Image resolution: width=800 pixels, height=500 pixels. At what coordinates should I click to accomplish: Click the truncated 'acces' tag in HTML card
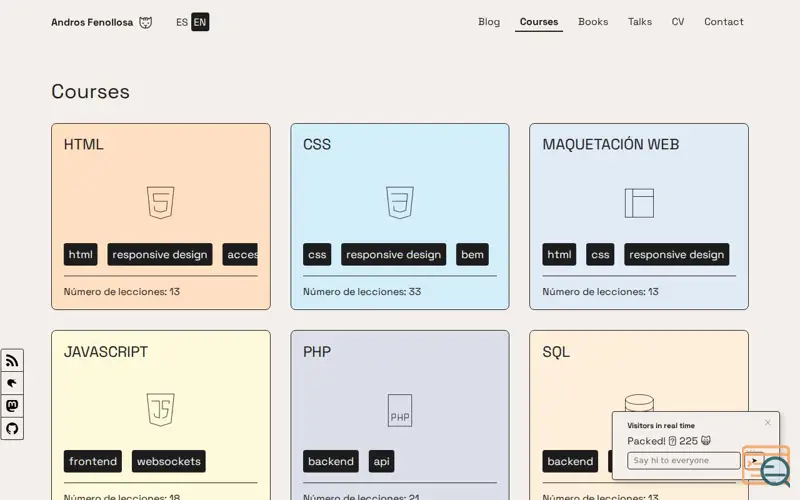(x=240, y=255)
